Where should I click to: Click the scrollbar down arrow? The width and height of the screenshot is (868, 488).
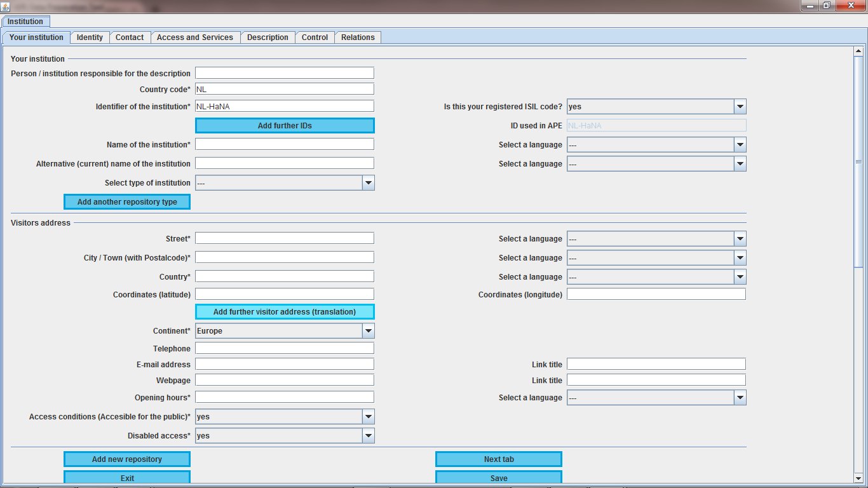[x=858, y=478]
